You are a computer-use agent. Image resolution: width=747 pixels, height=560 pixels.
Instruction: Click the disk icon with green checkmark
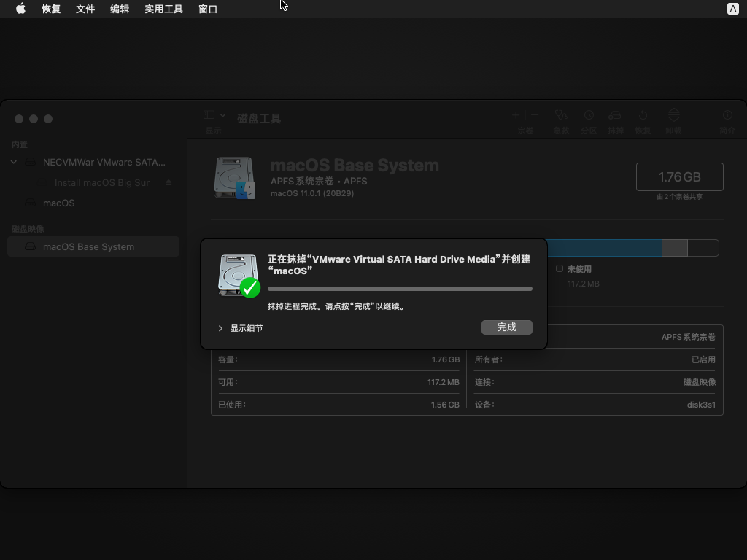(x=239, y=276)
